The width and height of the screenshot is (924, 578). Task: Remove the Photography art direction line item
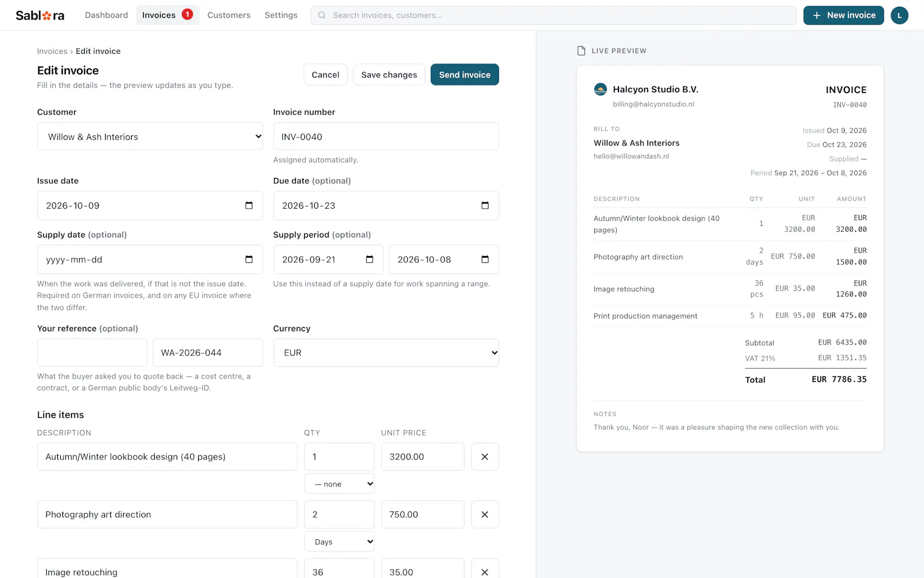click(x=485, y=514)
